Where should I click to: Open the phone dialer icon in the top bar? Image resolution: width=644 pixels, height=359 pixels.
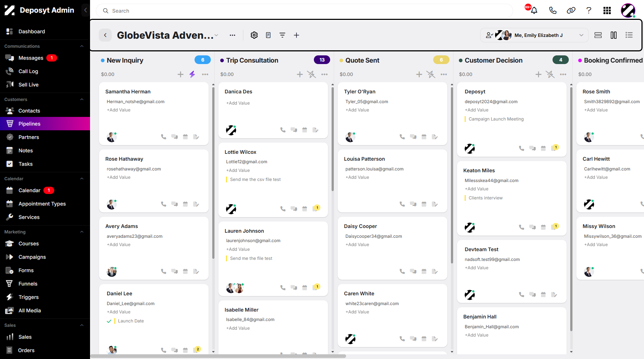(x=553, y=10)
